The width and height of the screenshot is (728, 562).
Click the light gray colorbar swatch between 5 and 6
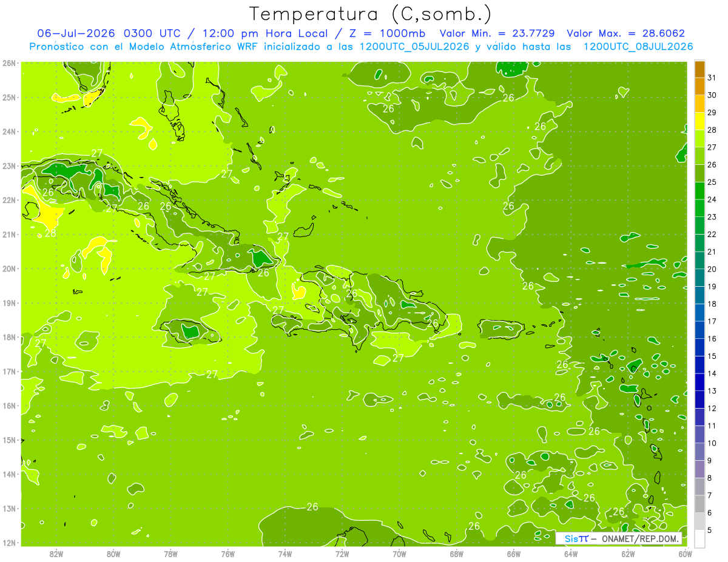[699, 521]
